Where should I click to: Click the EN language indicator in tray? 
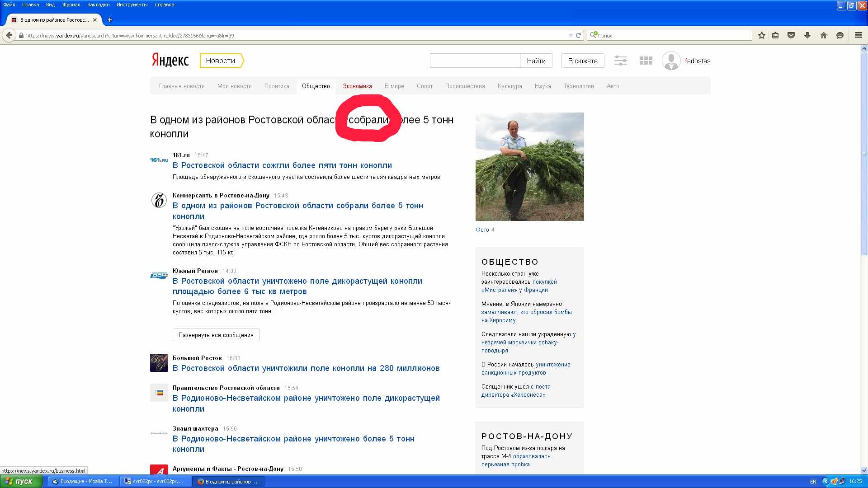coord(813,482)
